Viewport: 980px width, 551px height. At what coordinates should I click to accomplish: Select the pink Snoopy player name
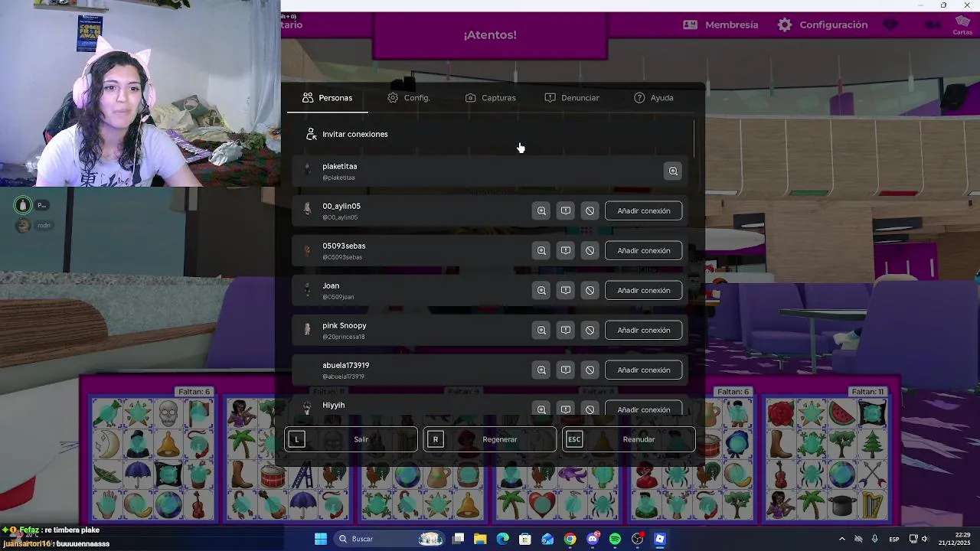pyautogui.click(x=345, y=325)
